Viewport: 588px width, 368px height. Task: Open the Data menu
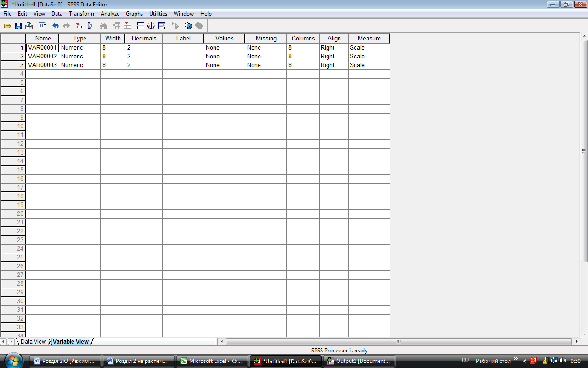[x=57, y=14]
